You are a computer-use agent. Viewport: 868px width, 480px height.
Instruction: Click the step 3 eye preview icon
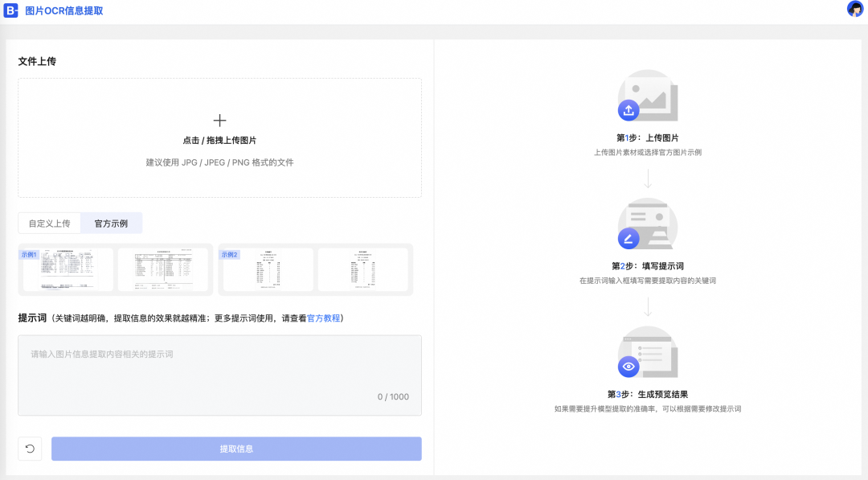click(628, 367)
